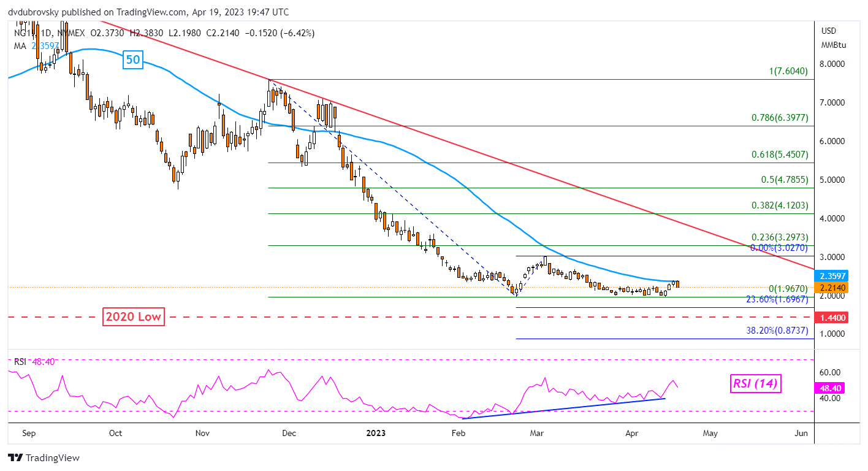Click the Mar label on time axis
This screenshot has height=471, width=868.
[538, 433]
